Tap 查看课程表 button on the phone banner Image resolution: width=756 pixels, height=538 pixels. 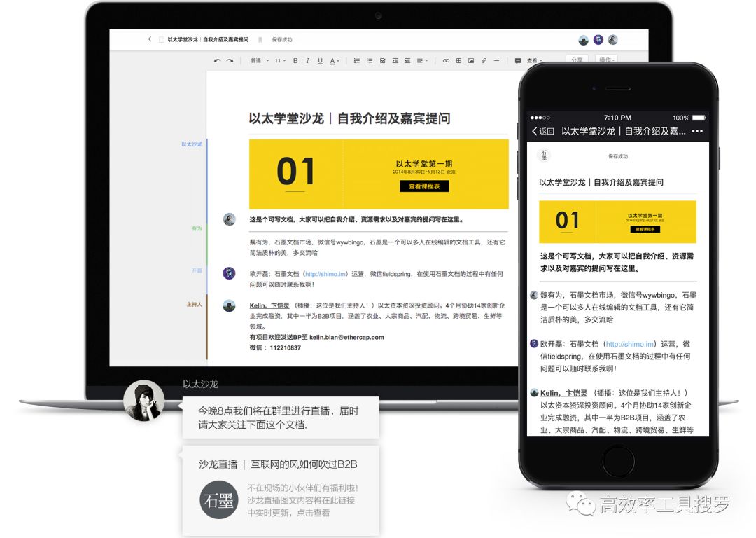(645, 229)
